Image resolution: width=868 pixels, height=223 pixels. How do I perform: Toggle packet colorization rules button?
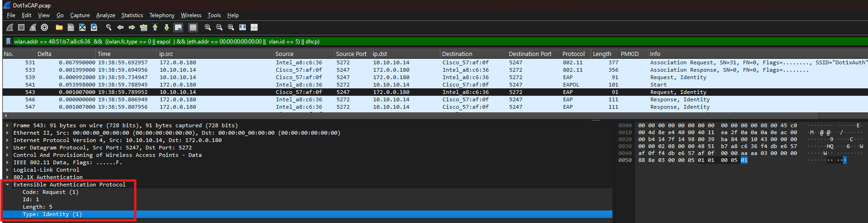click(193, 28)
